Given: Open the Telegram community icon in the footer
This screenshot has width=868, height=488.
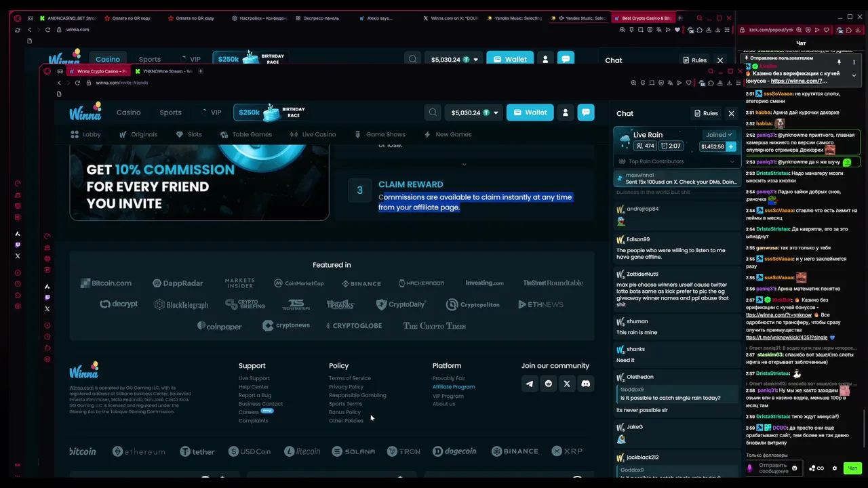Looking at the screenshot, I should click(530, 384).
